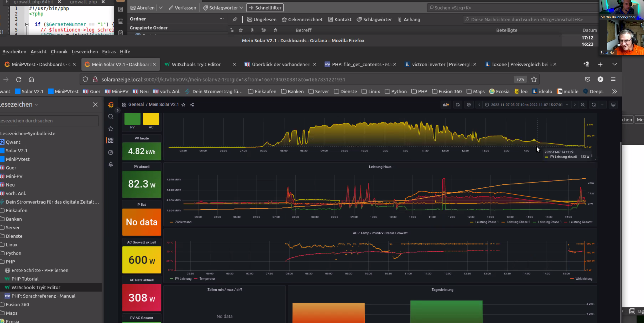Click the PHP Tutorial bookmark in the sidebar

pyautogui.click(x=25, y=279)
